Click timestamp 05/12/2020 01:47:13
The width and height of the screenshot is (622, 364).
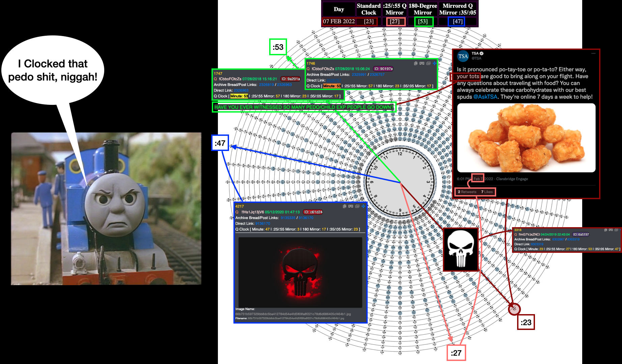coord(282,212)
